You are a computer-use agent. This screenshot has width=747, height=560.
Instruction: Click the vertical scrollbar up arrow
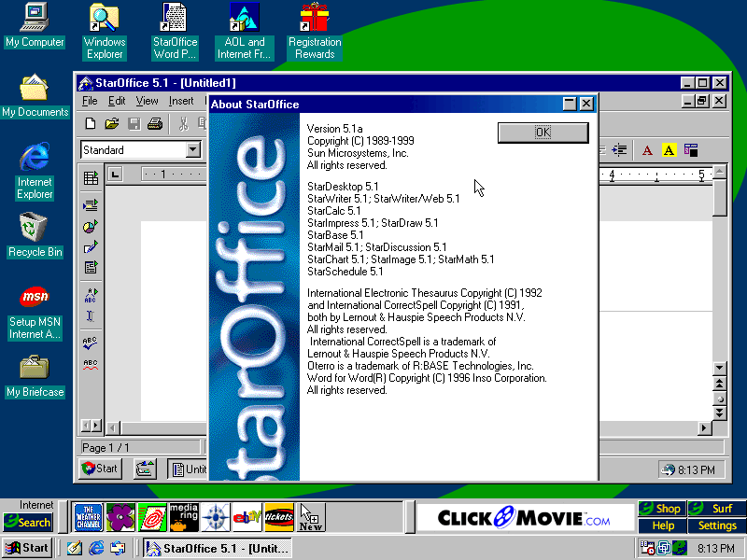[720, 174]
